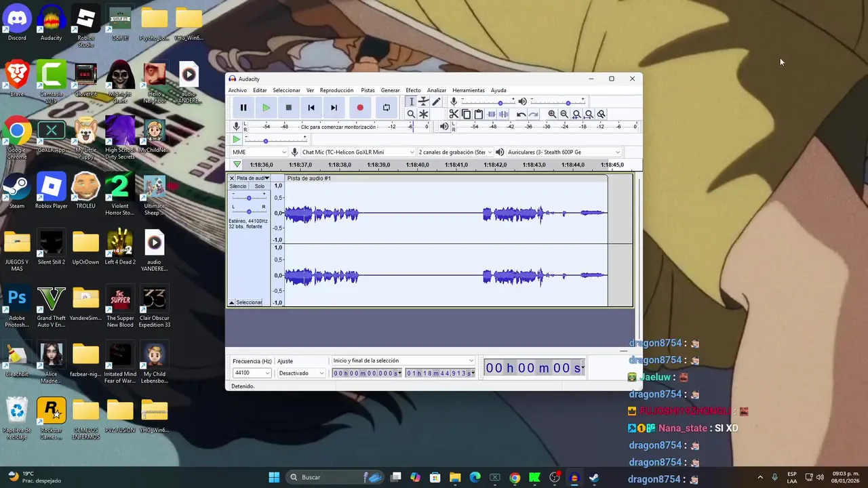Viewport: 868px width, 488px height.
Task: Open the project frequency 44100 dropdown
Action: 252,373
